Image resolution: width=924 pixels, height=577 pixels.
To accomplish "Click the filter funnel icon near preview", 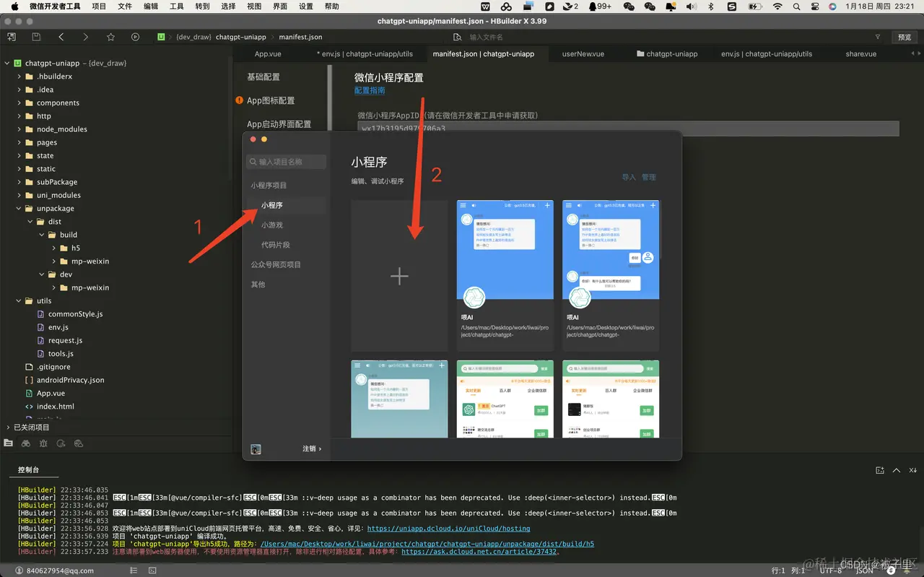I will 878,37.
